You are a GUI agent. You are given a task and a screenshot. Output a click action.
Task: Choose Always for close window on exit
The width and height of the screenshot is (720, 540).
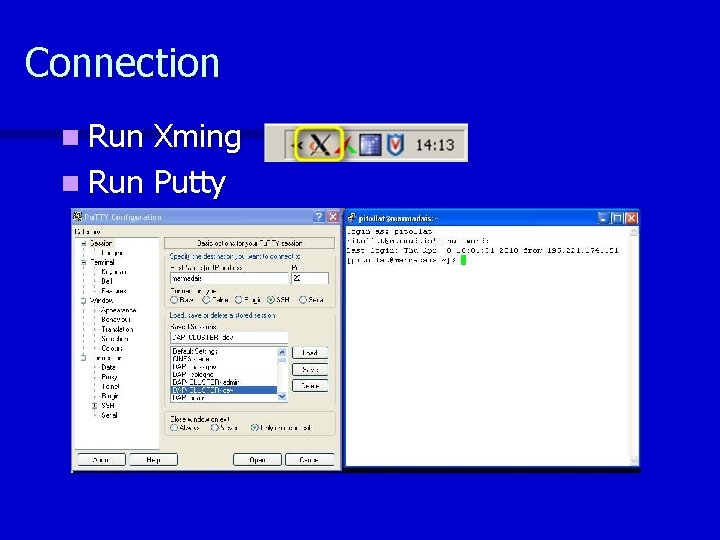click(x=174, y=428)
